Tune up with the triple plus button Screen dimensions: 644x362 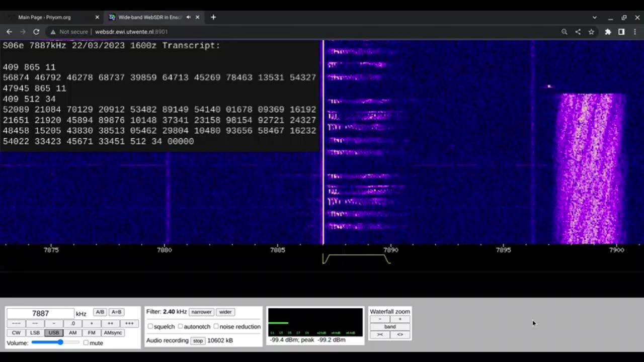point(129,323)
